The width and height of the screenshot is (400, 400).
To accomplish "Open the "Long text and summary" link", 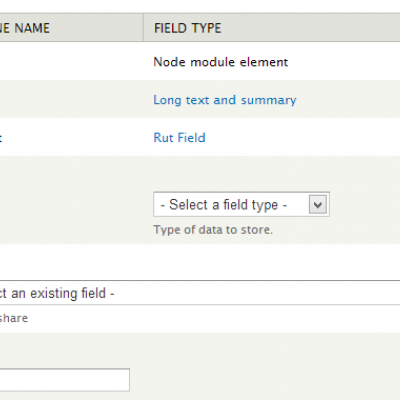I will click(x=225, y=100).
